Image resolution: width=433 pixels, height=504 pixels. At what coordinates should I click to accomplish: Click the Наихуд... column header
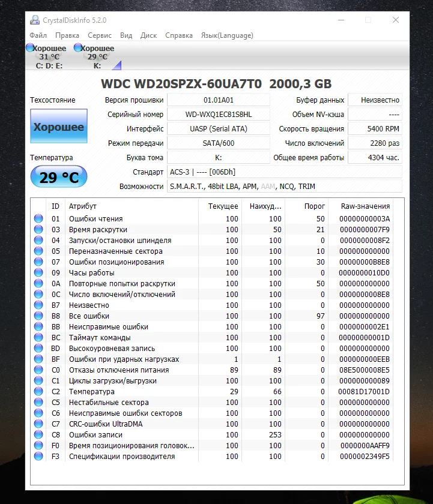click(263, 206)
